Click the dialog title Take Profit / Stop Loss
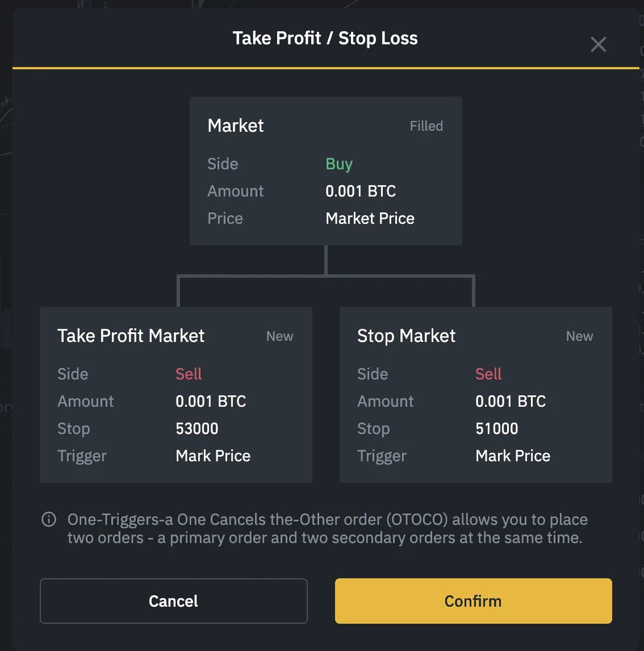The height and width of the screenshot is (651, 644). [325, 38]
